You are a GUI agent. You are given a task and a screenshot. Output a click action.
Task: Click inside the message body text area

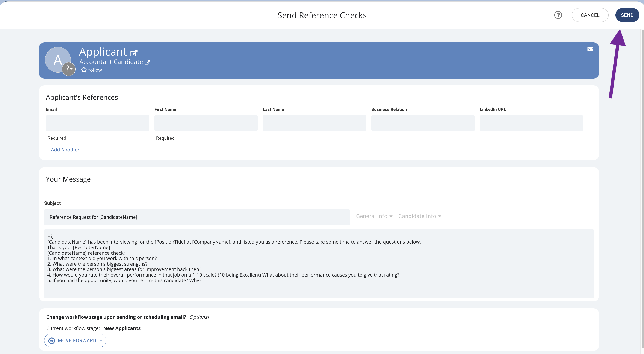click(319, 263)
